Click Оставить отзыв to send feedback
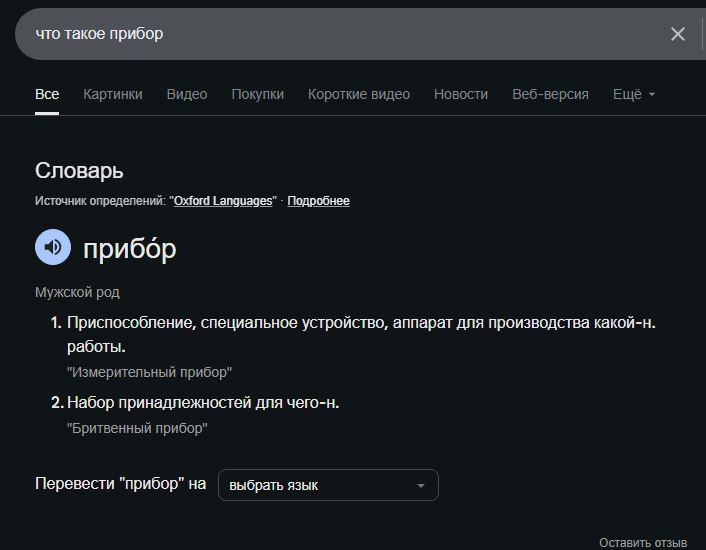706x550 pixels. click(x=643, y=542)
